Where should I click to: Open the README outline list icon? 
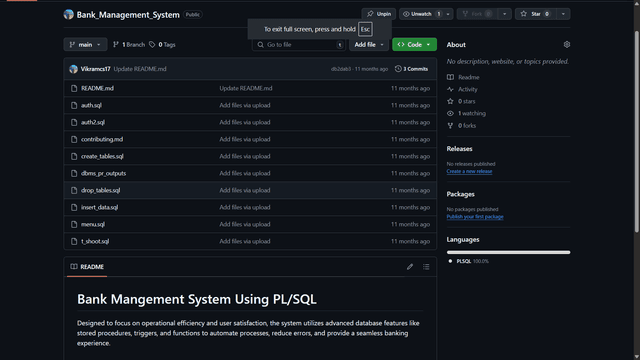(426, 267)
